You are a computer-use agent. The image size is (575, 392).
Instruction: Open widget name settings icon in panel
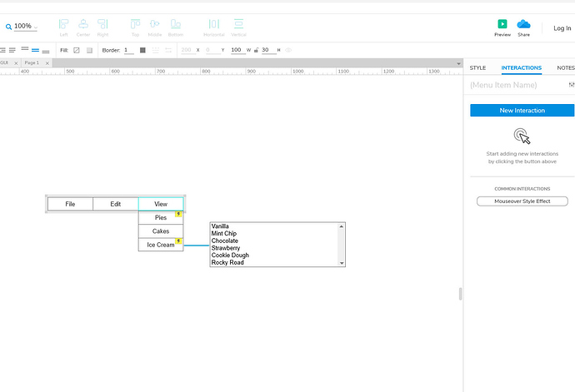point(572,85)
